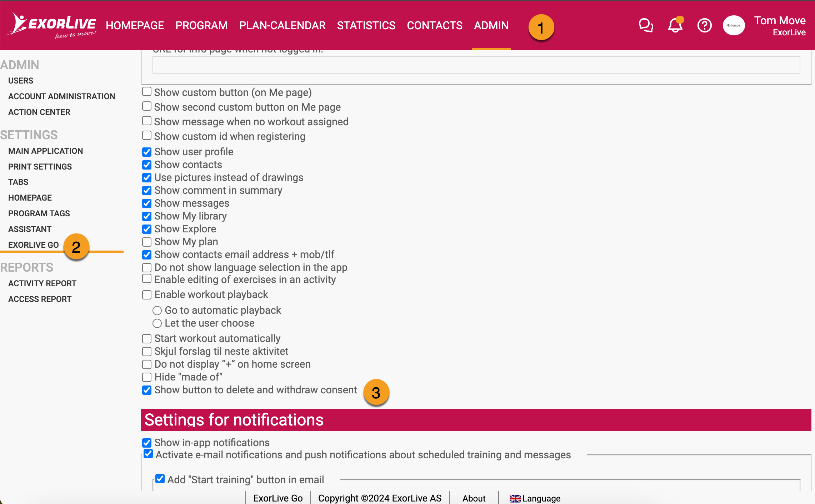Viewport: 815px width, 504px height.
Task: Click the About footer link
Action: coord(474,498)
